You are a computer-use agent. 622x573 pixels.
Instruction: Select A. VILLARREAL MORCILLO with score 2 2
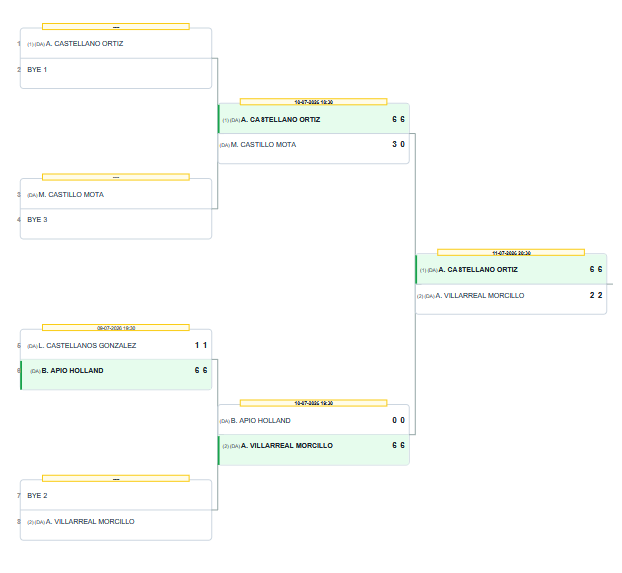511,299
